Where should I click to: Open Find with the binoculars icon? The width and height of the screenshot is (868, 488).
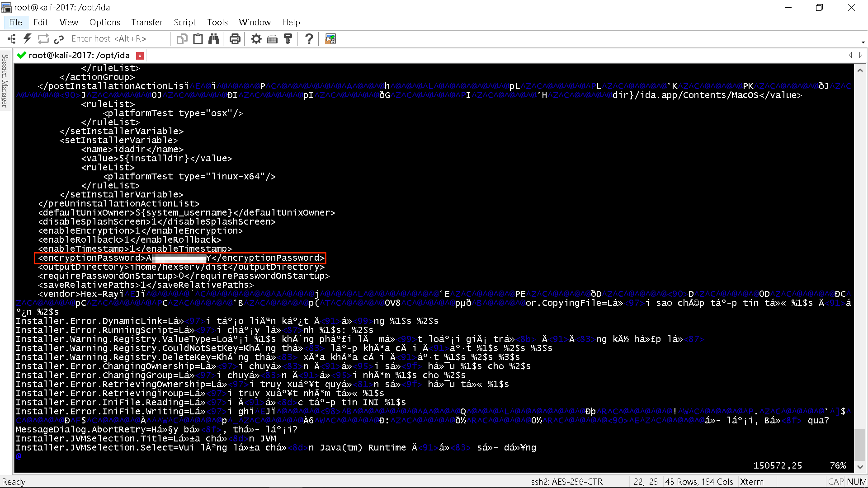coord(214,39)
